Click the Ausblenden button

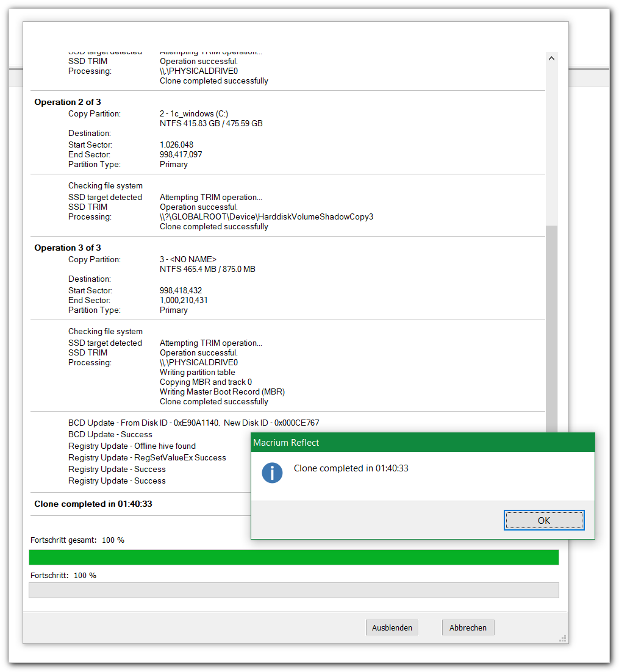pos(392,627)
